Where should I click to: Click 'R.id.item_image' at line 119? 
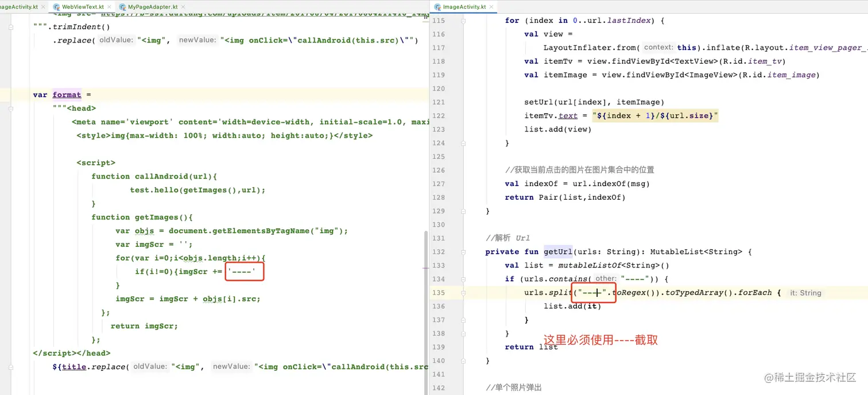pyautogui.click(x=779, y=75)
